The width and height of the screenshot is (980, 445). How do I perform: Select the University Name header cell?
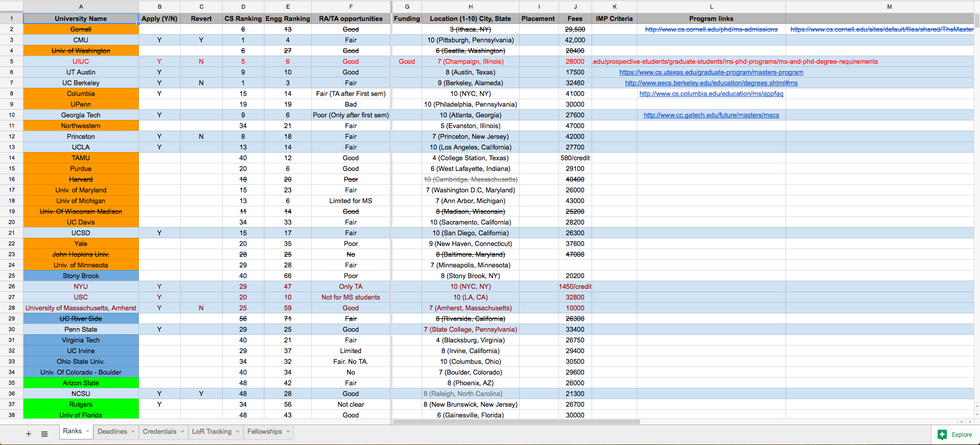coord(81,19)
